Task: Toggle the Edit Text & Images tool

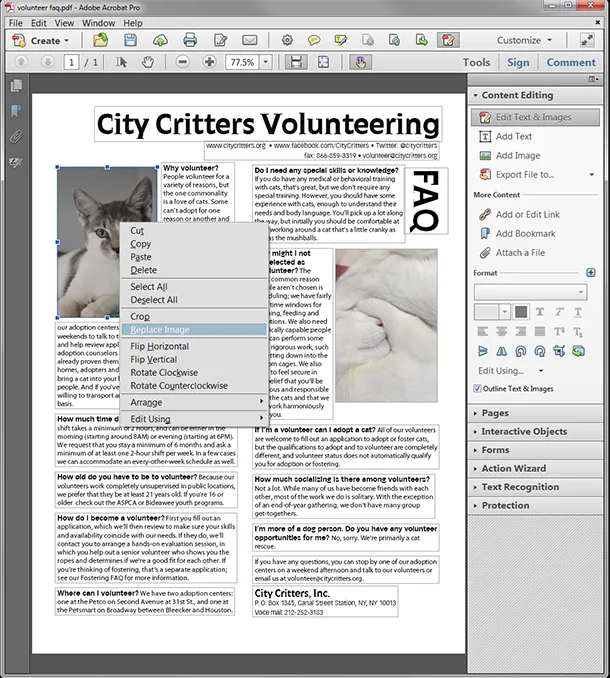Action: [535, 117]
